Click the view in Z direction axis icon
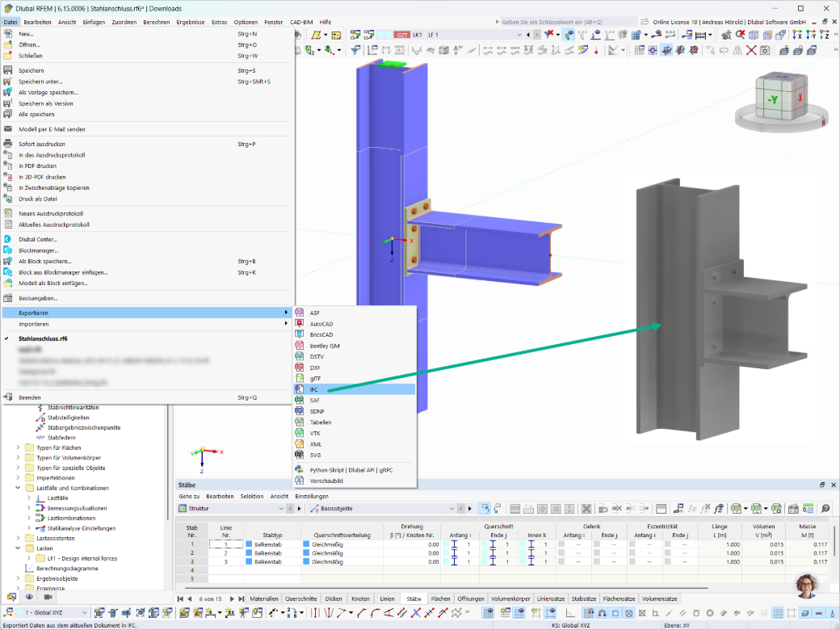 [825, 35]
